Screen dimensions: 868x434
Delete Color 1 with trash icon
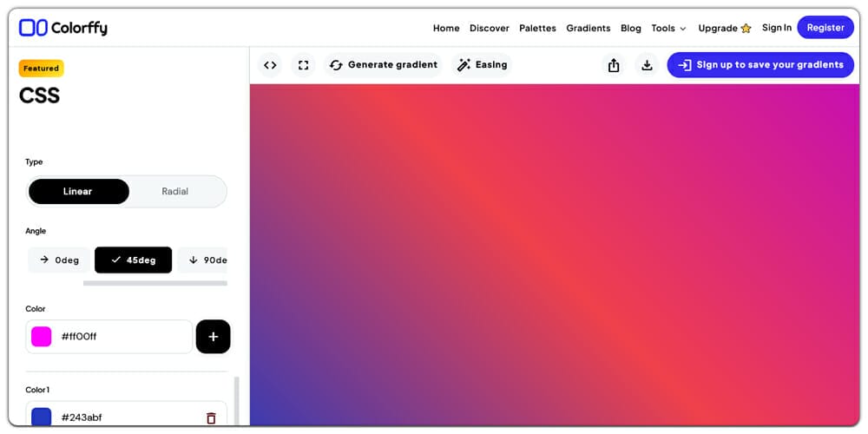pyautogui.click(x=211, y=418)
